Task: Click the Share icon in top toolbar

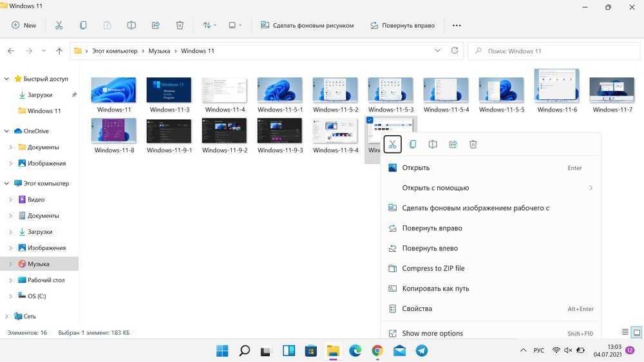Action: click(x=155, y=25)
